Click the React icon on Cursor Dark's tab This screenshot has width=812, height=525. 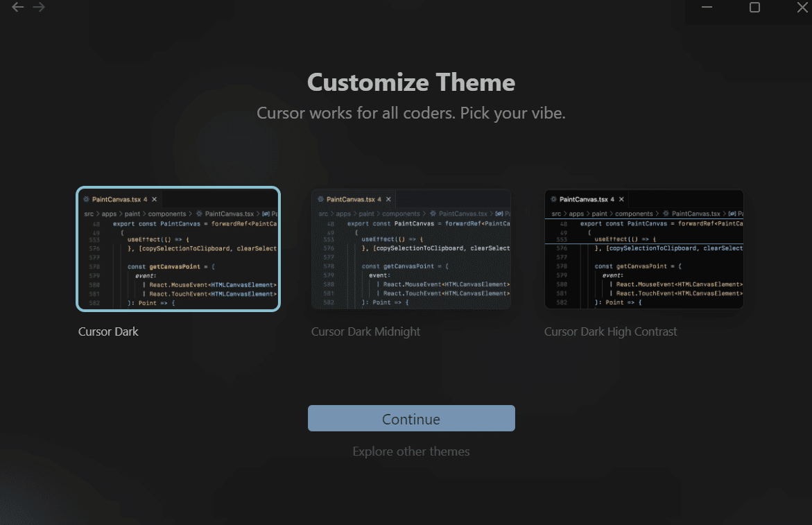pyautogui.click(x=86, y=199)
